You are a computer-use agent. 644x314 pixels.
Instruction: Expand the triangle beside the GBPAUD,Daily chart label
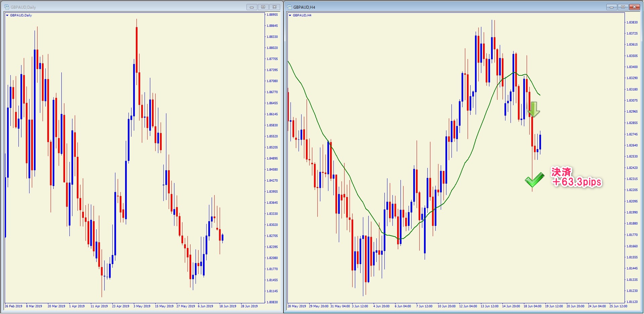pos(7,15)
